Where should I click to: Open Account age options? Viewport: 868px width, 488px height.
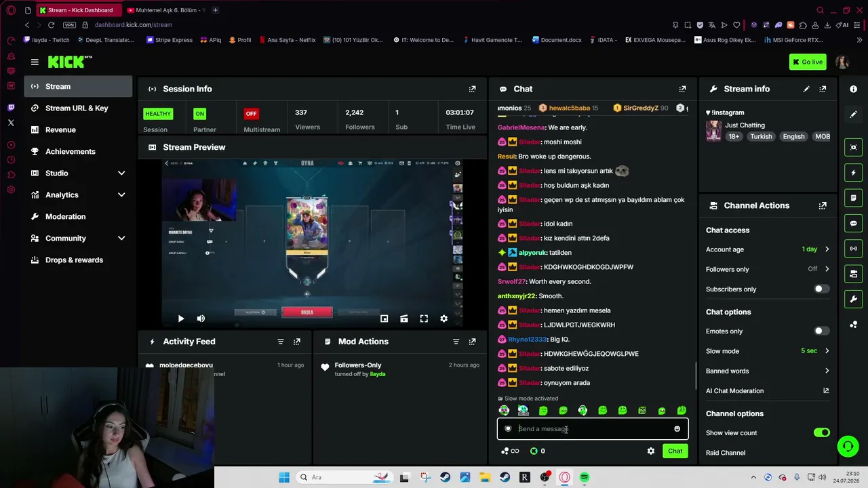[768, 249]
